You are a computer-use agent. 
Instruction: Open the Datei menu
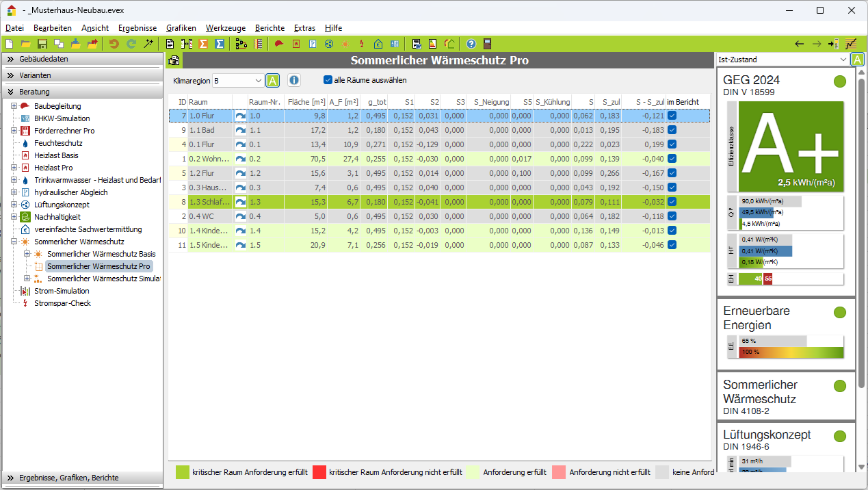click(x=14, y=28)
